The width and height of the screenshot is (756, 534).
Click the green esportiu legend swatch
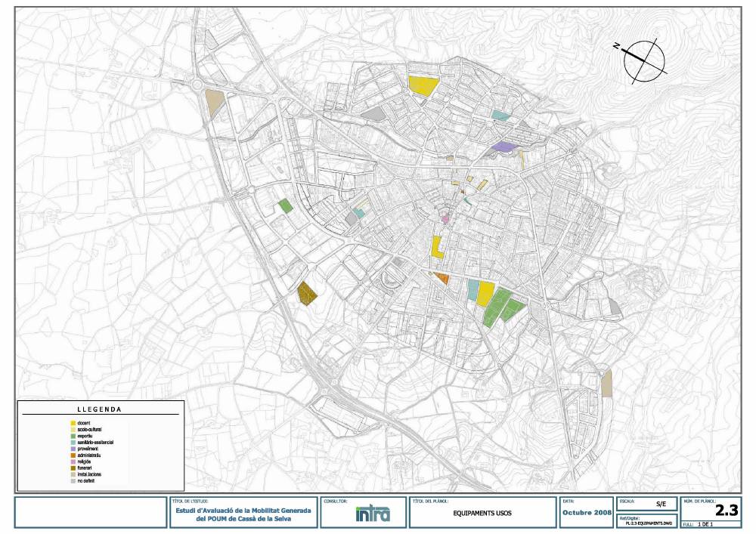73,435
